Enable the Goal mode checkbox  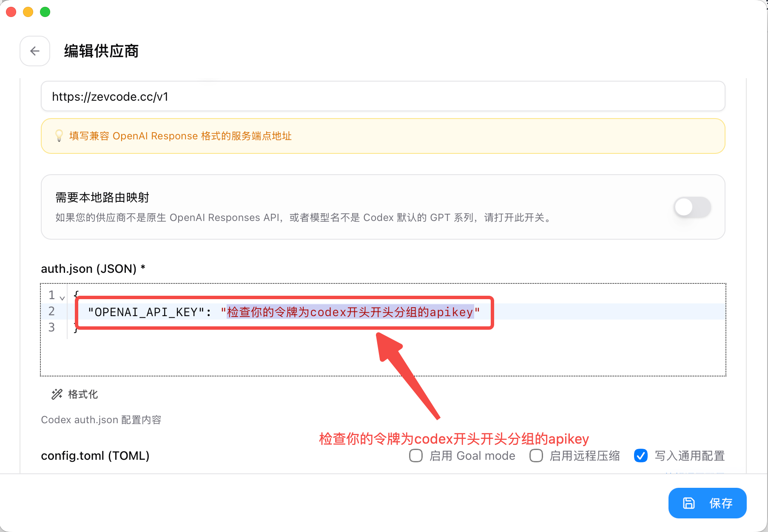pos(416,456)
